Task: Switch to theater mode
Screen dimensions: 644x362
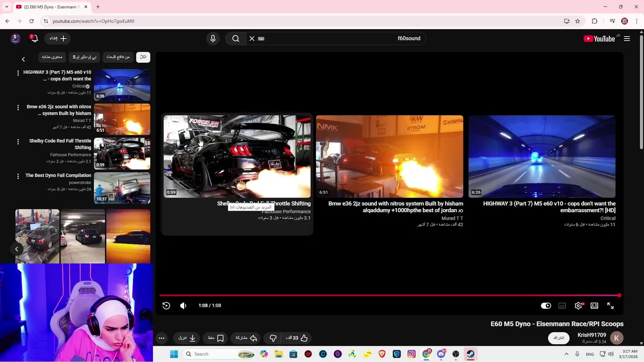Action: pos(594,306)
